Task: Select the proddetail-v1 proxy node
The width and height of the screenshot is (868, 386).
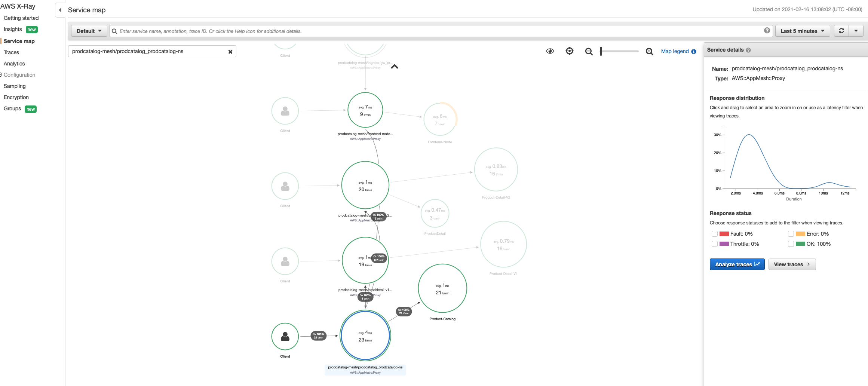Action: [x=365, y=260]
